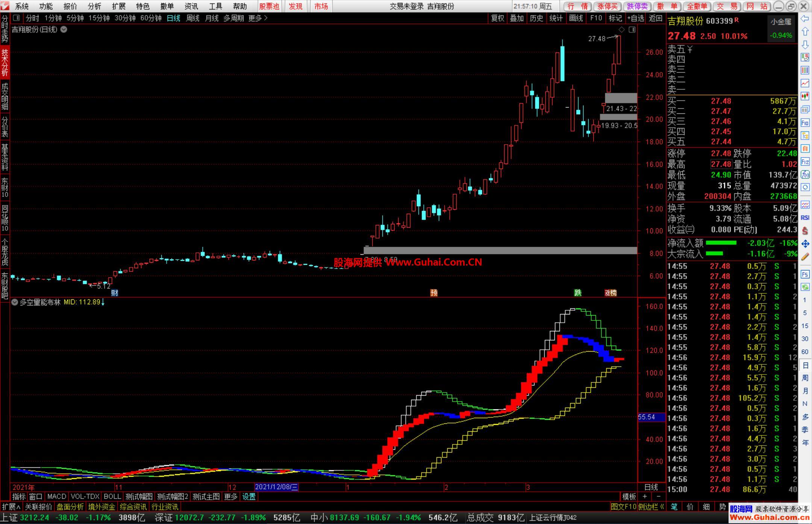
Task: Select the 年 yearly period in right sidebar
Action: [x=805, y=443]
